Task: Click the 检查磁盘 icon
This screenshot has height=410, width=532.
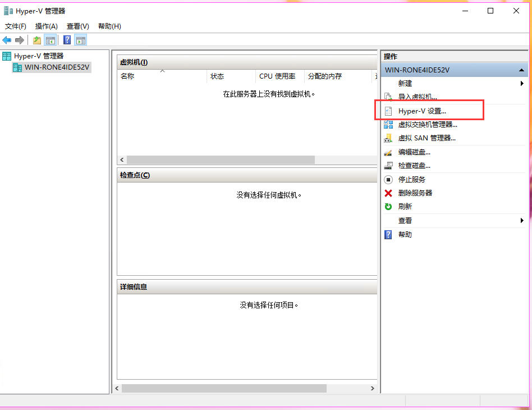Action: point(388,166)
